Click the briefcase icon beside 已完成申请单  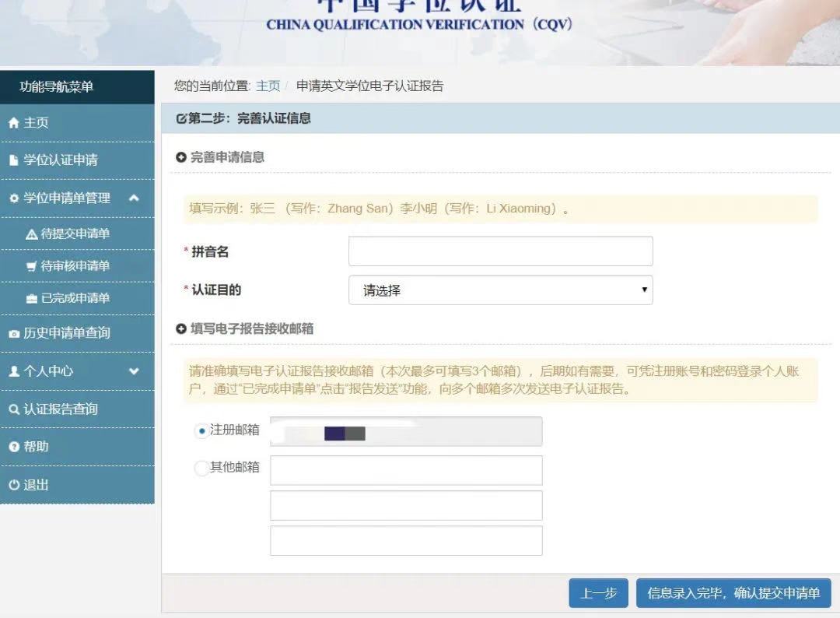pos(31,298)
